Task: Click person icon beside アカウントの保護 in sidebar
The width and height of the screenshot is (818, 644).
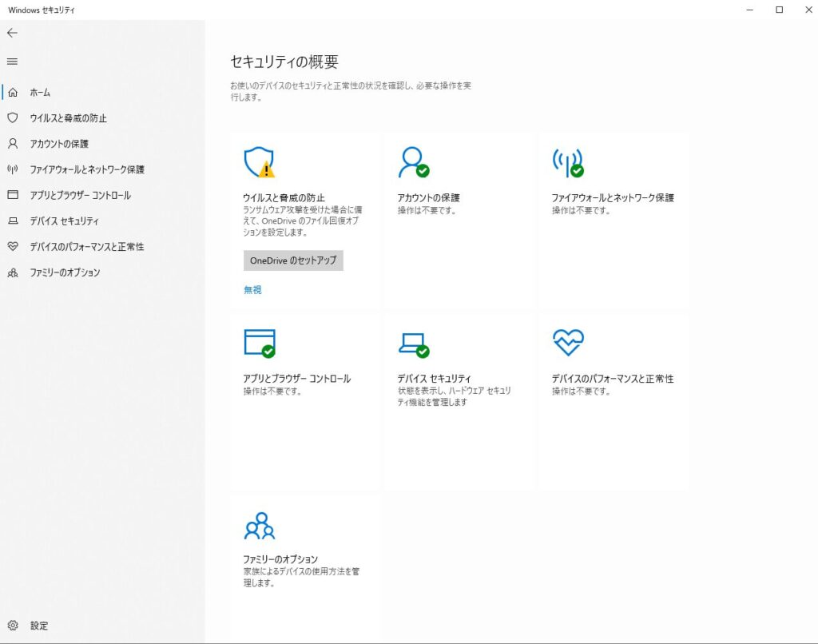Action: 13,144
